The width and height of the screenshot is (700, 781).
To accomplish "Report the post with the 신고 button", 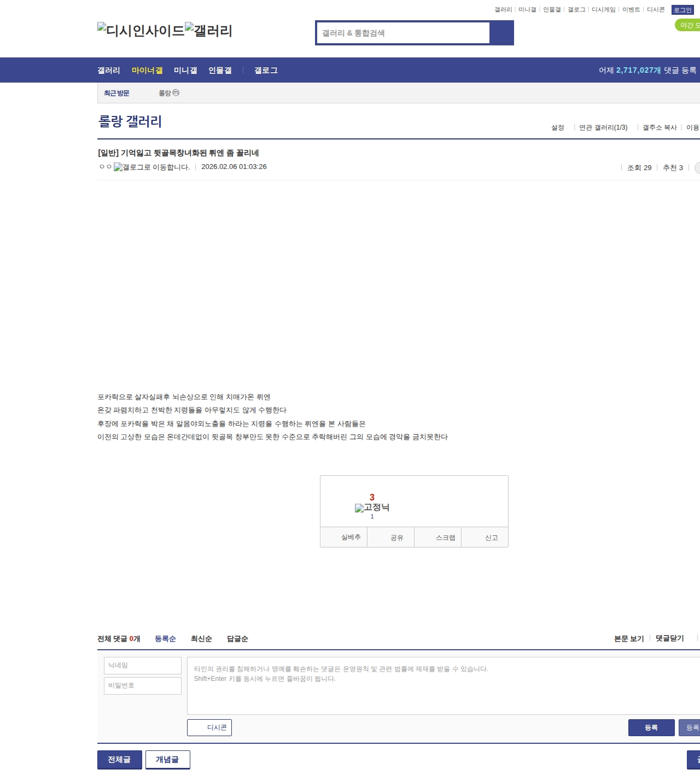I will click(x=485, y=538).
